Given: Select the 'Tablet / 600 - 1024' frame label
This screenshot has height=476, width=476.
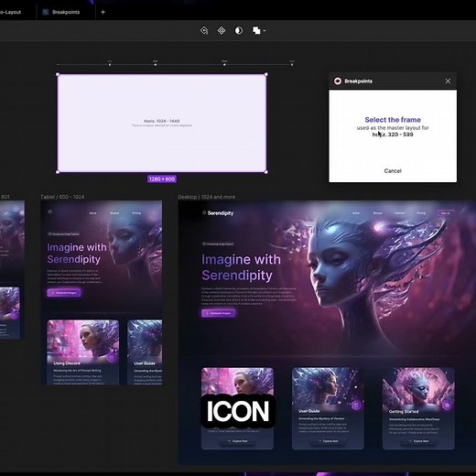Looking at the screenshot, I should (x=62, y=197).
